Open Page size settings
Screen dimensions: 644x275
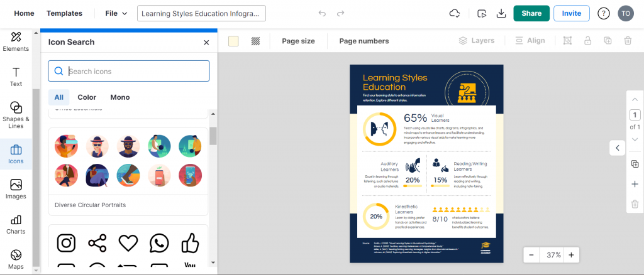298,41
